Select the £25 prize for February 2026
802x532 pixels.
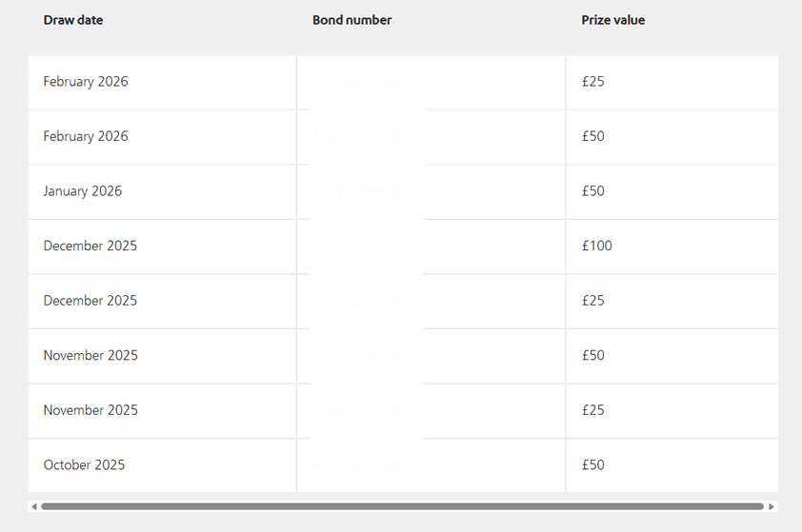tap(593, 82)
